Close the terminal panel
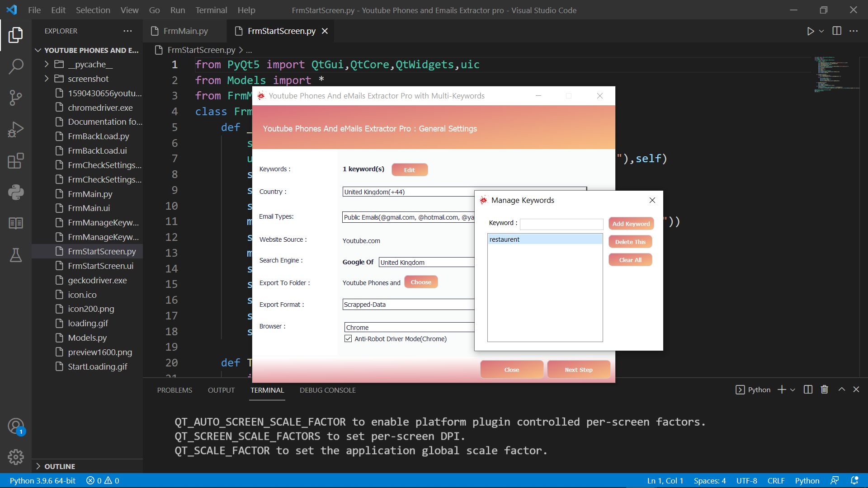868x488 pixels. point(856,389)
